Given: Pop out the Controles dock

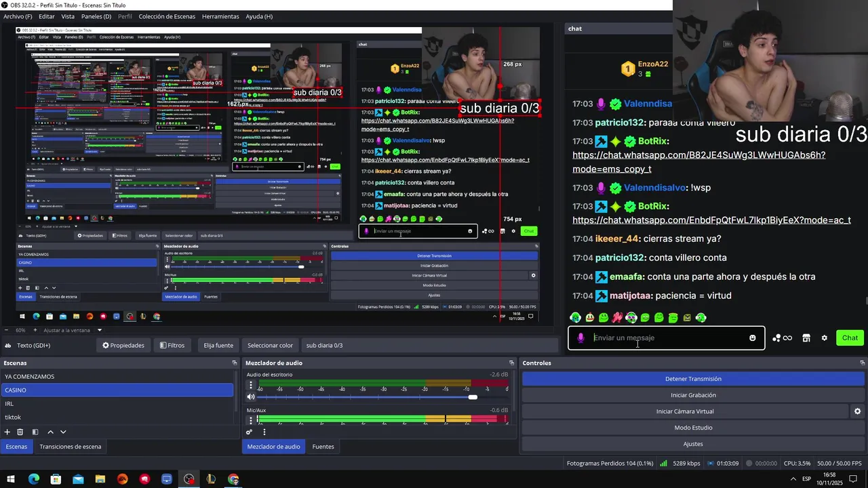Looking at the screenshot, I should 862,363.
